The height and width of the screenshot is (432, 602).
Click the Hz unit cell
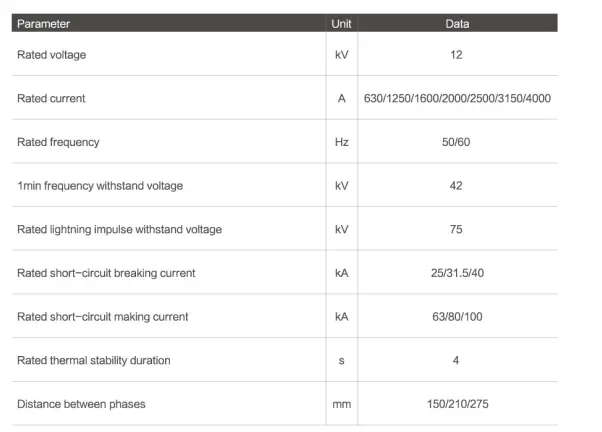341,142
